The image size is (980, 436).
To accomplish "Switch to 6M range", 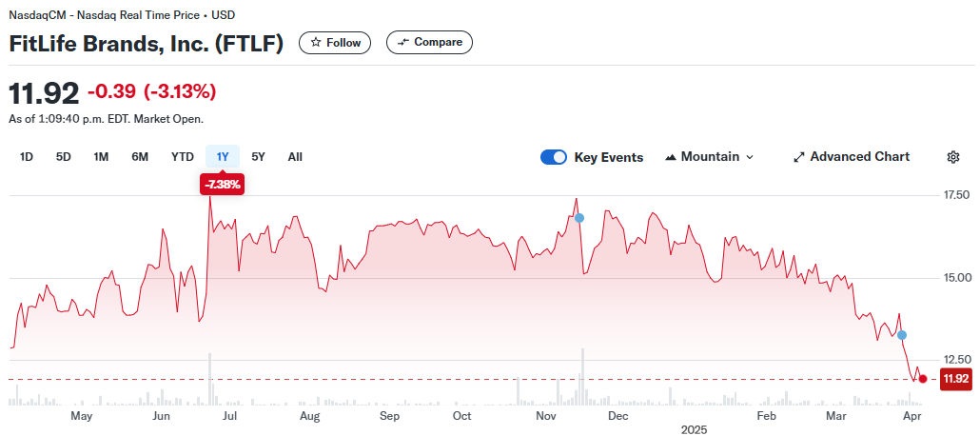I will pos(140,157).
